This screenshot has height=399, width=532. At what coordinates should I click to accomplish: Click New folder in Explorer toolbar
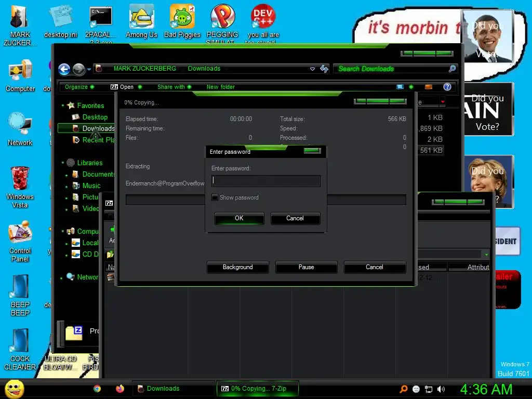click(x=220, y=87)
